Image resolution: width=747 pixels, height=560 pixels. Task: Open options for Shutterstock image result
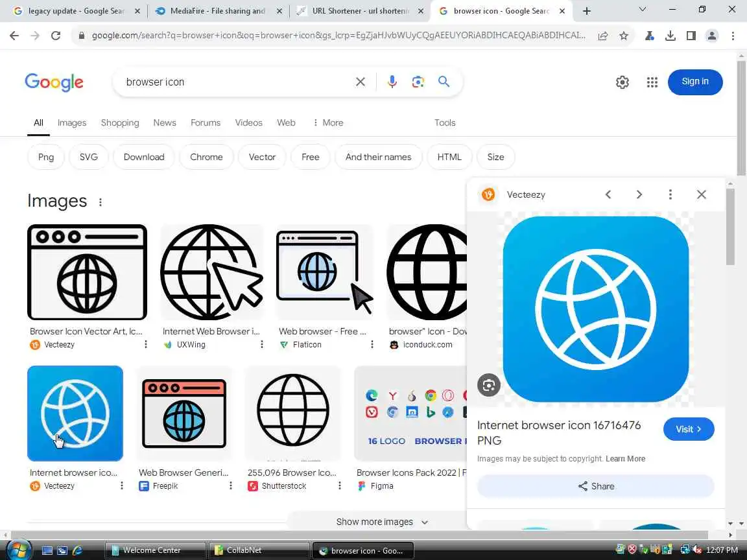[340, 485]
